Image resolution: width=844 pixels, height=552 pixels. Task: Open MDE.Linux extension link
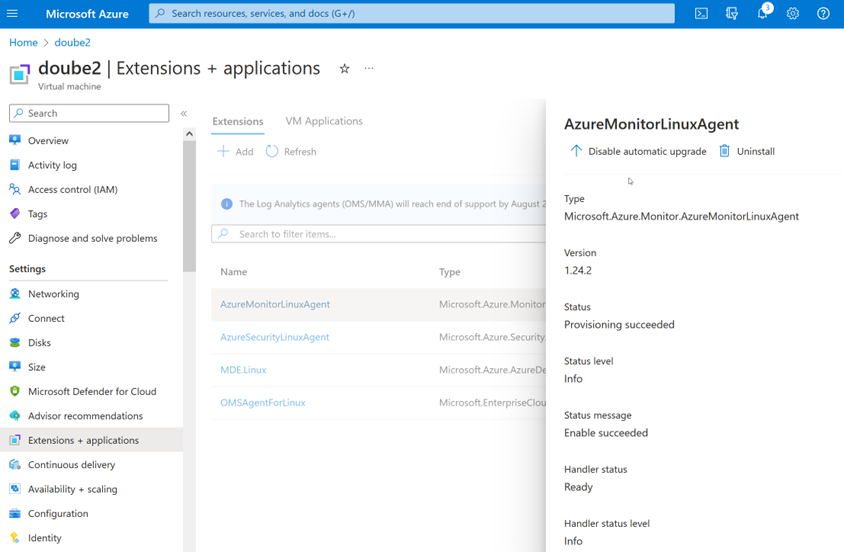(x=243, y=370)
